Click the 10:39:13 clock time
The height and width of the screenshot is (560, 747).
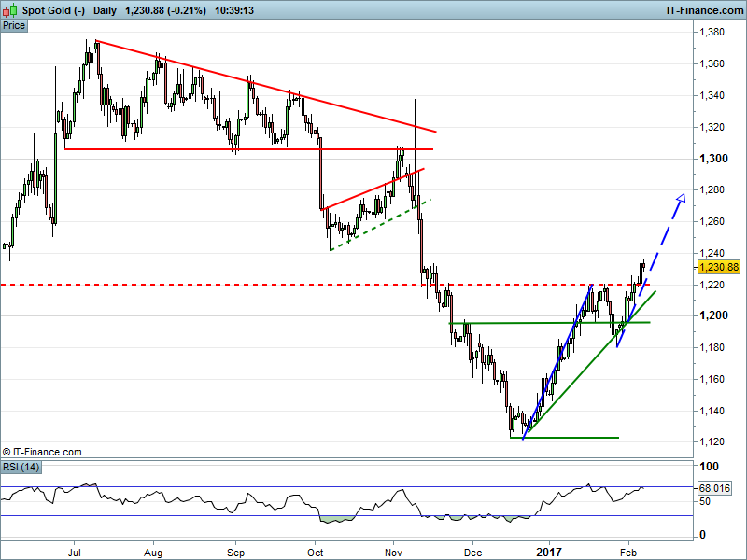tap(234, 10)
